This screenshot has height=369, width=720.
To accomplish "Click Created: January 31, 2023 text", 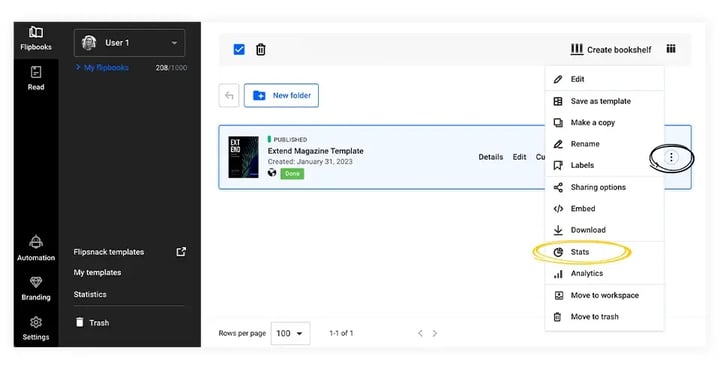I will [x=310, y=162].
